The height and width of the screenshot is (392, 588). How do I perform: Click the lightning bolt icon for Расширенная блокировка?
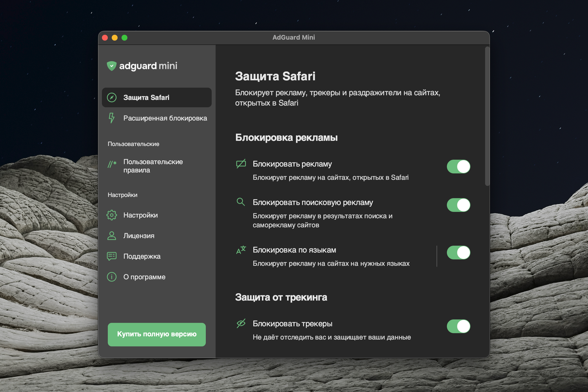pyautogui.click(x=112, y=118)
